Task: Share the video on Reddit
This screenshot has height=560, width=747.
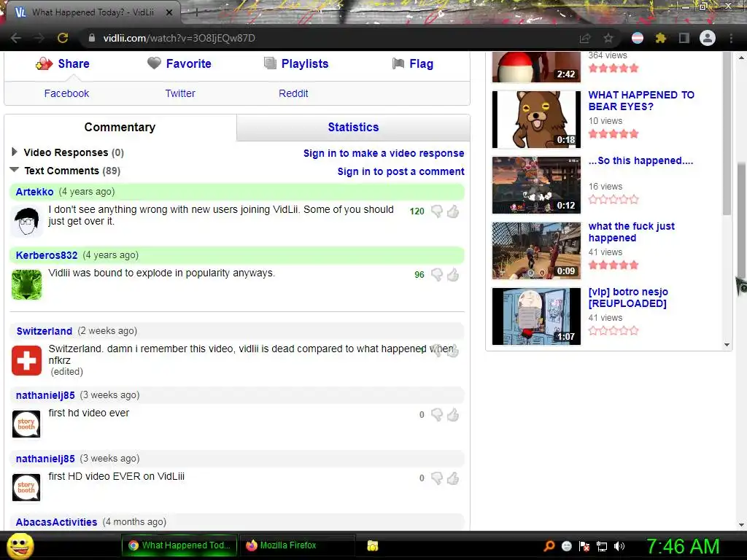Action: 293,93
